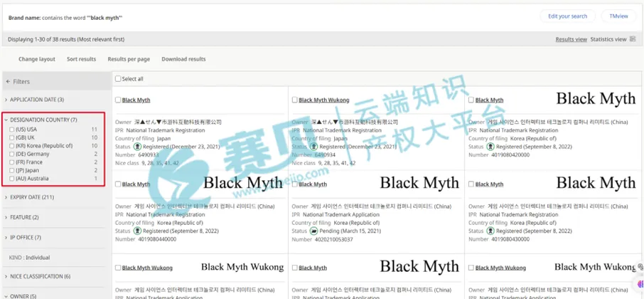
Task: Tick the (KR) Korea (Republic of) filter
Action: [x=12, y=146]
